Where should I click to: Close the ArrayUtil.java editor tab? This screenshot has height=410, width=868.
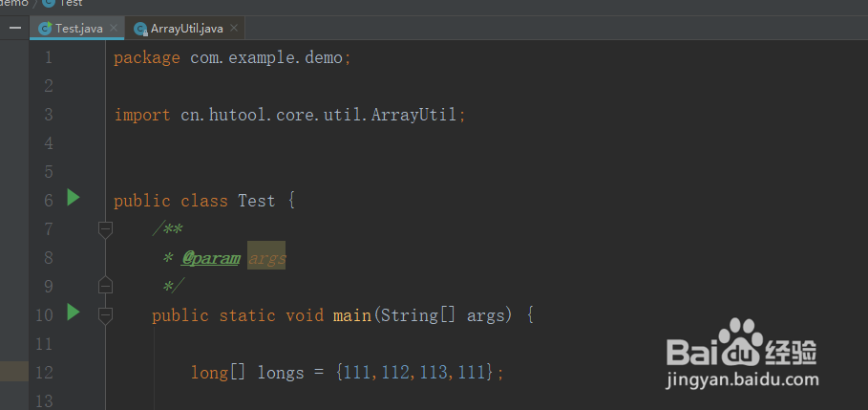click(235, 29)
